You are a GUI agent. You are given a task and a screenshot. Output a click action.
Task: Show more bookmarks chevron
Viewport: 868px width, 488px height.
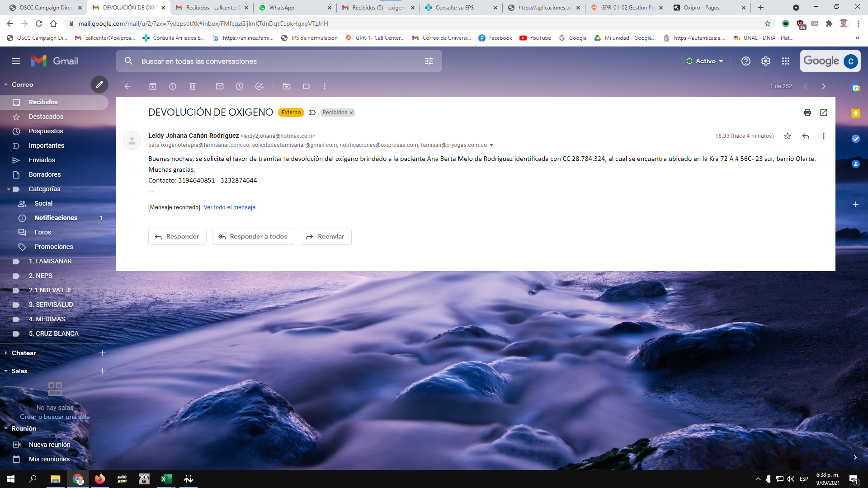click(x=858, y=38)
